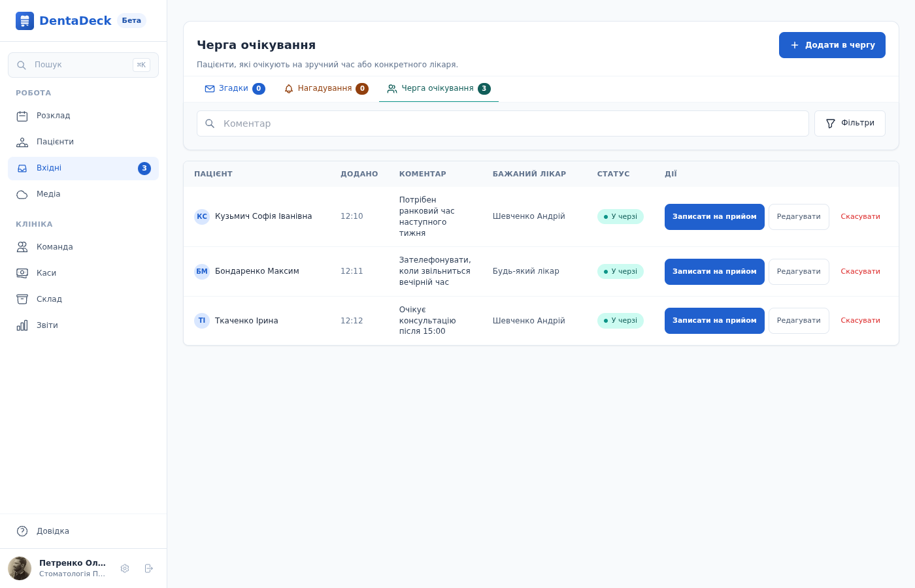Click the Петренко profile name

[73, 563]
